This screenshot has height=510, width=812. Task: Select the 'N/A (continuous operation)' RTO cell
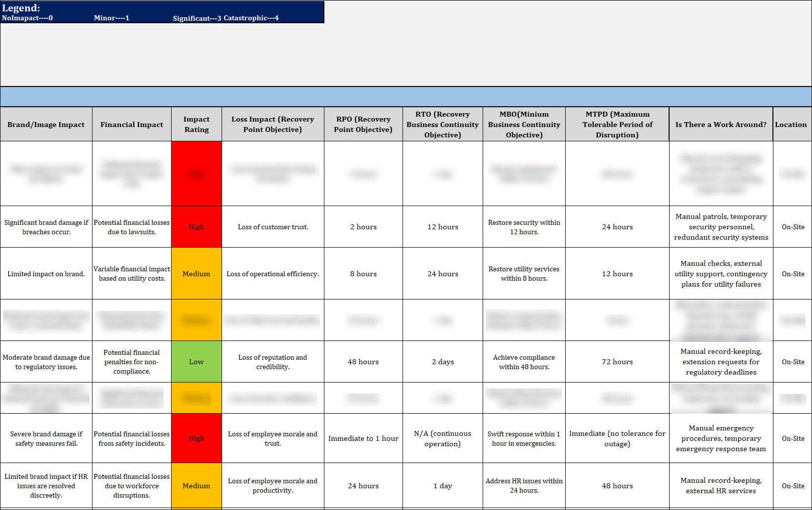tap(442, 438)
